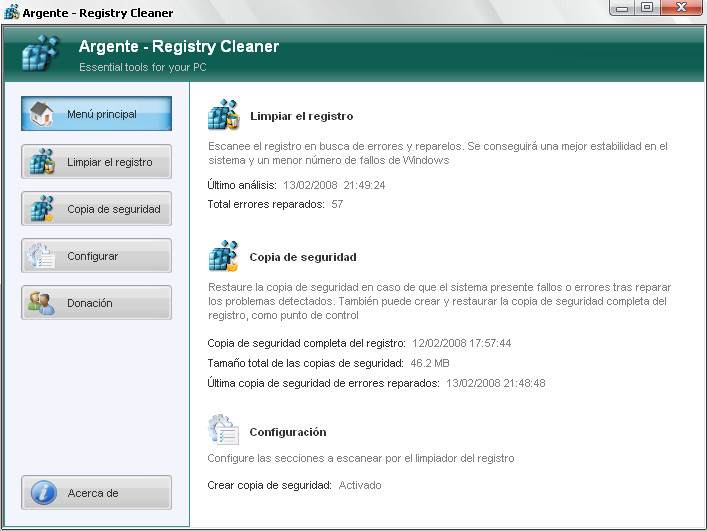Click the 46.2 MB size value
The width and height of the screenshot is (707, 531).
(430, 363)
